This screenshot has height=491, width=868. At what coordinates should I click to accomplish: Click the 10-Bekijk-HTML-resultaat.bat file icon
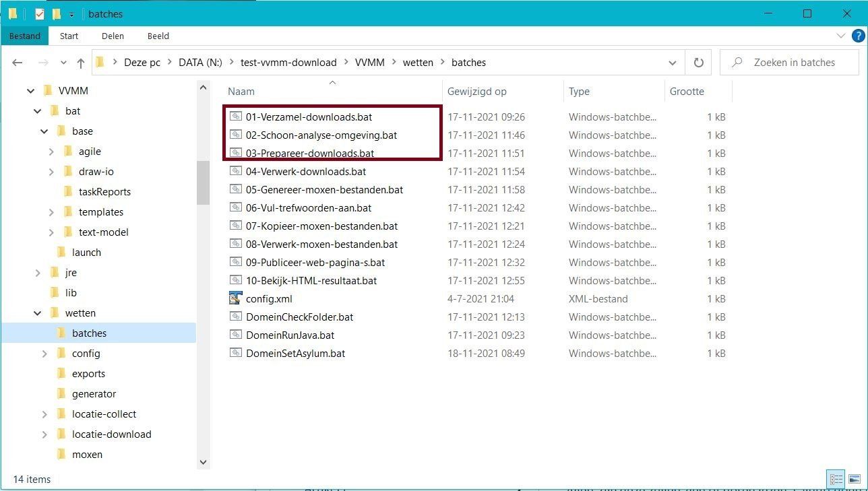235,280
